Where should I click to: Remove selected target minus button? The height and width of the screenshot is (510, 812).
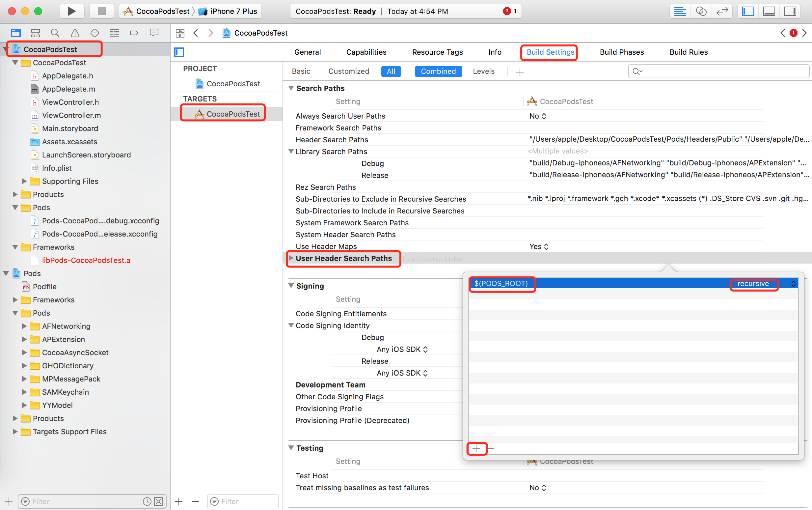pyautogui.click(x=195, y=501)
